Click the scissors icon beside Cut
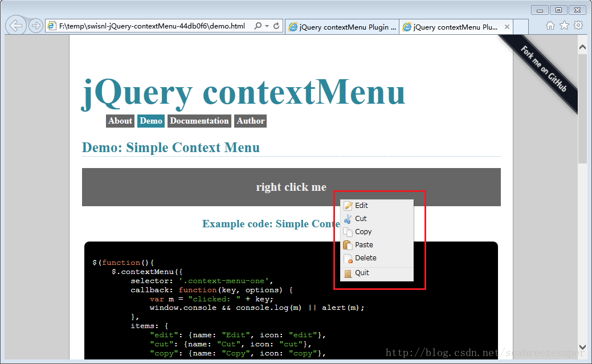The image size is (592, 364). (348, 219)
